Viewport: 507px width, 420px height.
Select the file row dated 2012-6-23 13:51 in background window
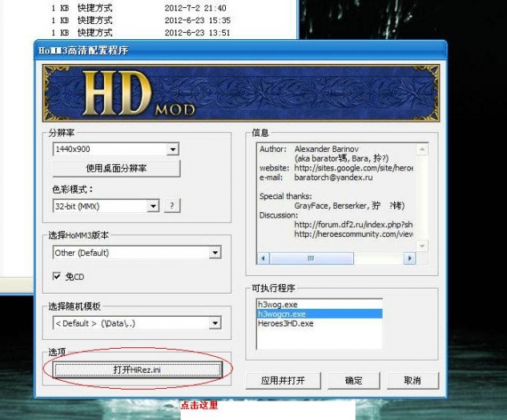click(139, 32)
